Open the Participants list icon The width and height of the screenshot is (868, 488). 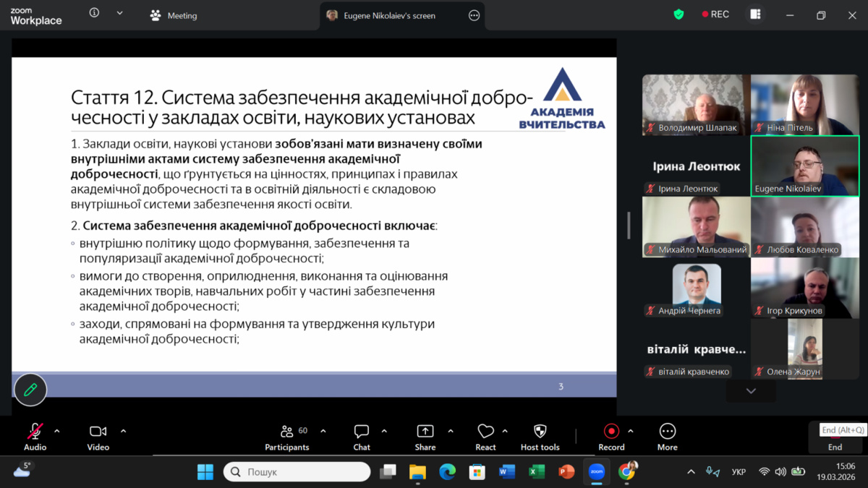tap(287, 432)
